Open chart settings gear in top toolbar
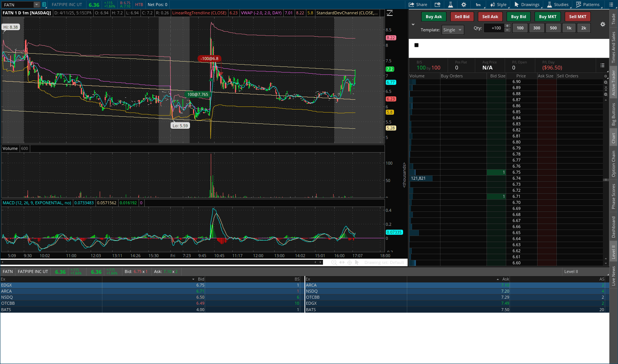The image size is (618, 364). click(463, 5)
